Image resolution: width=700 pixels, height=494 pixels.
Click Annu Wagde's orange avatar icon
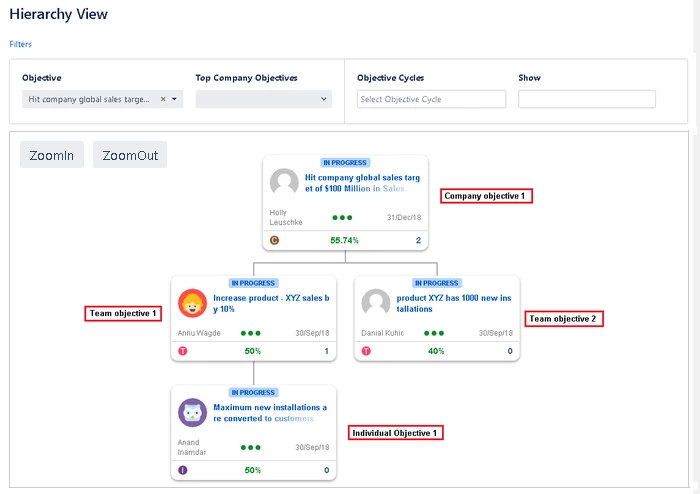(192, 303)
